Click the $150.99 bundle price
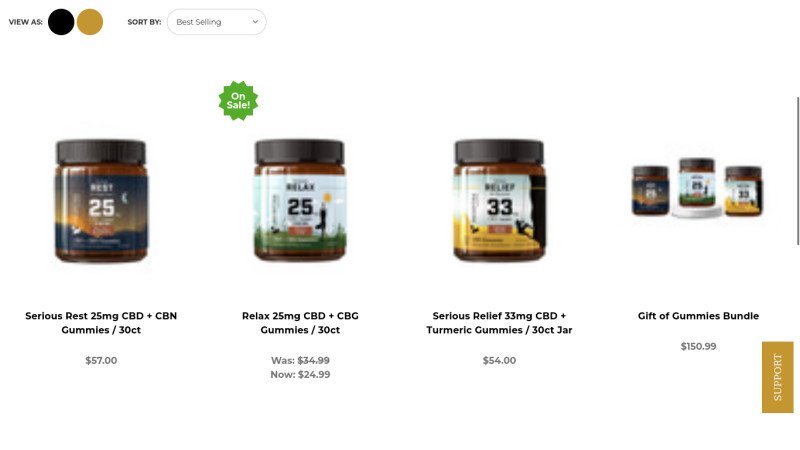The height and width of the screenshot is (450, 800). coord(698,346)
